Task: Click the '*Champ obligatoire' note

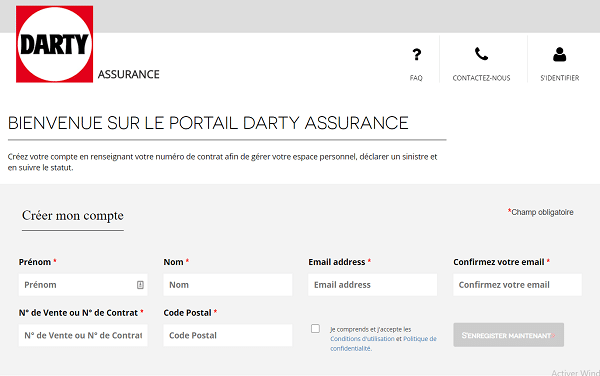Action: pos(540,212)
